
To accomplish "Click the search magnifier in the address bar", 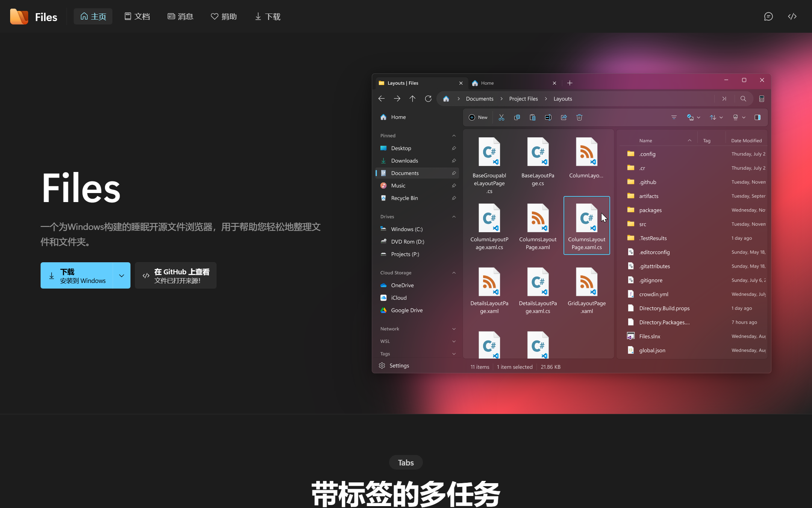I will [743, 99].
